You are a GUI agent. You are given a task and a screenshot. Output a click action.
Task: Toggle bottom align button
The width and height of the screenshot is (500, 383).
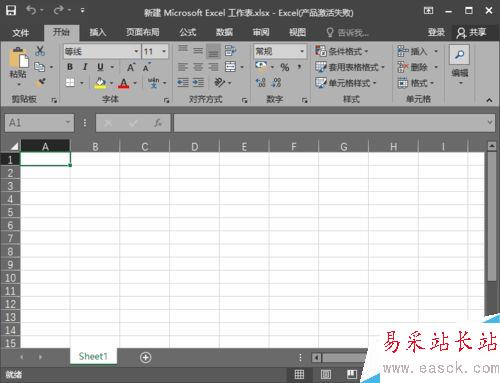coord(213,51)
